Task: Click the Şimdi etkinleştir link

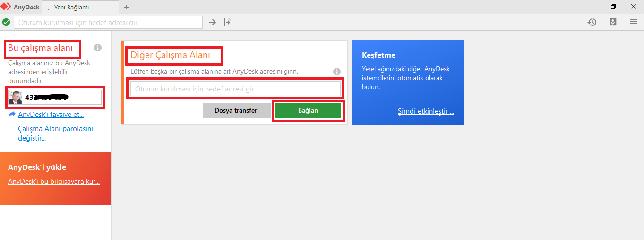Action: (x=426, y=112)
